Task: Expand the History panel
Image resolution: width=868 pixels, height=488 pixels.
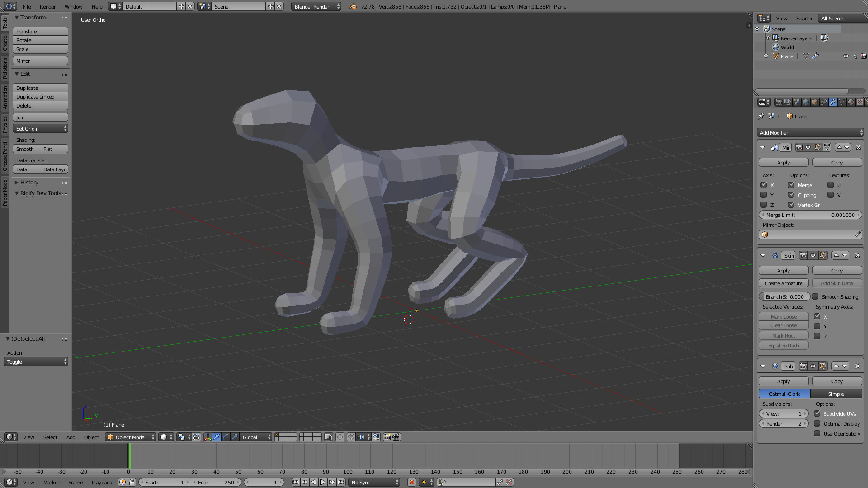Action: coord(29,183)
